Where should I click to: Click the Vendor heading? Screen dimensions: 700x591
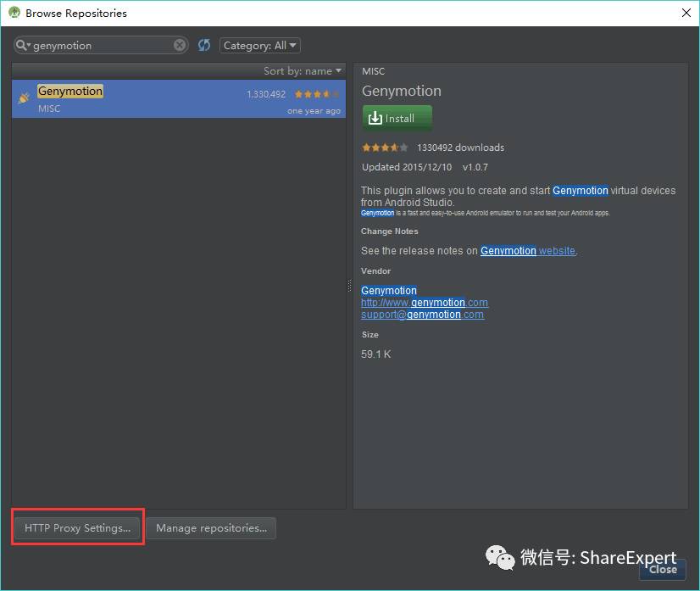(x=376, y=271)
